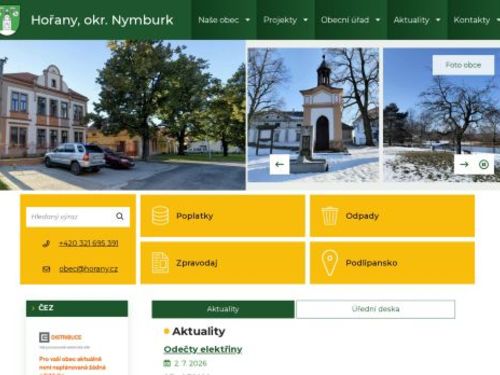Click the calendar icon beside 2.7.2026
Image resolution: width=500 pixels, height=375 pixels.
tap(167, 363)
